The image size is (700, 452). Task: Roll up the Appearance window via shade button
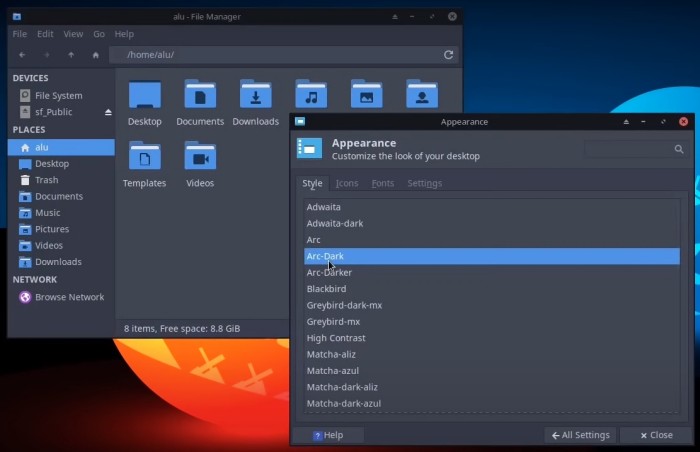pos(626,121)
